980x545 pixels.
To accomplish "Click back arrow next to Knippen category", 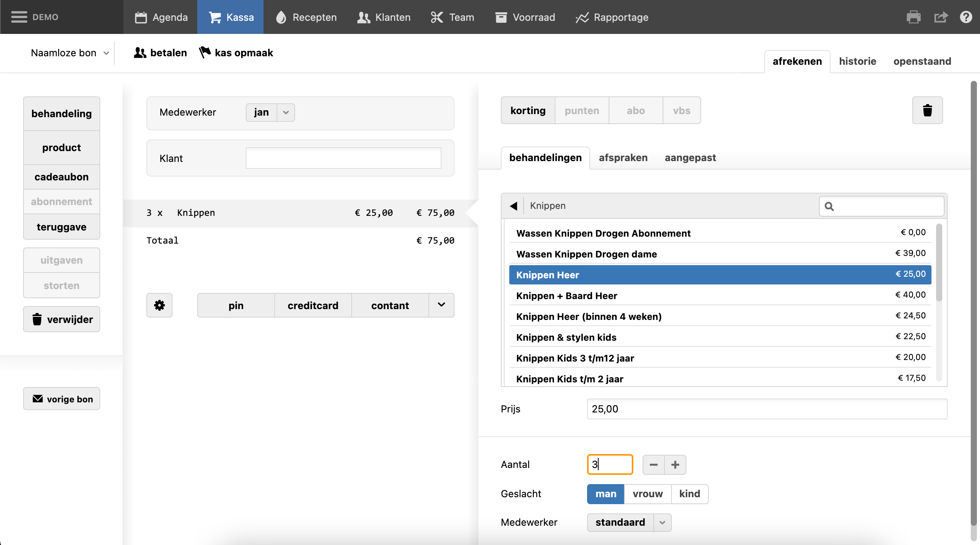I will coord(513,206).
